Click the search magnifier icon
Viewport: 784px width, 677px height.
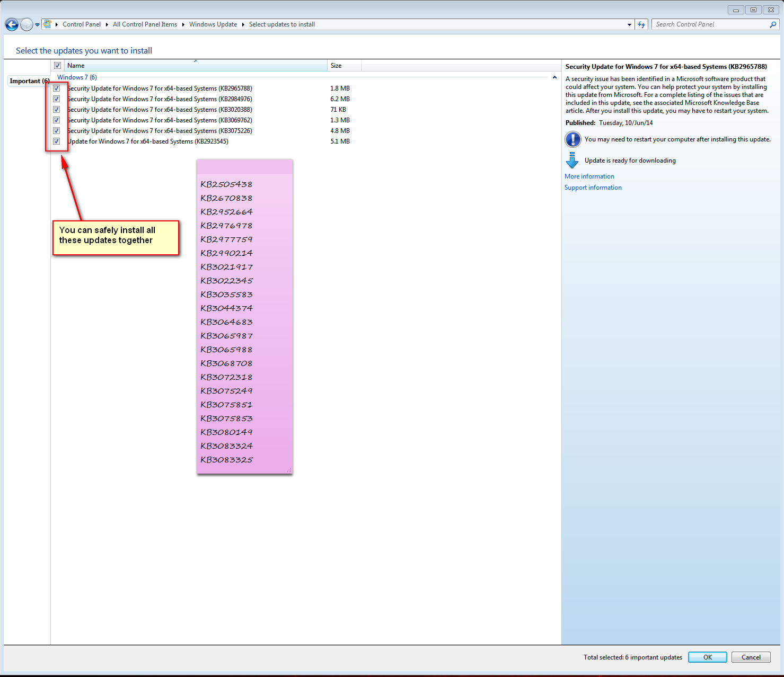pos(773,24)
